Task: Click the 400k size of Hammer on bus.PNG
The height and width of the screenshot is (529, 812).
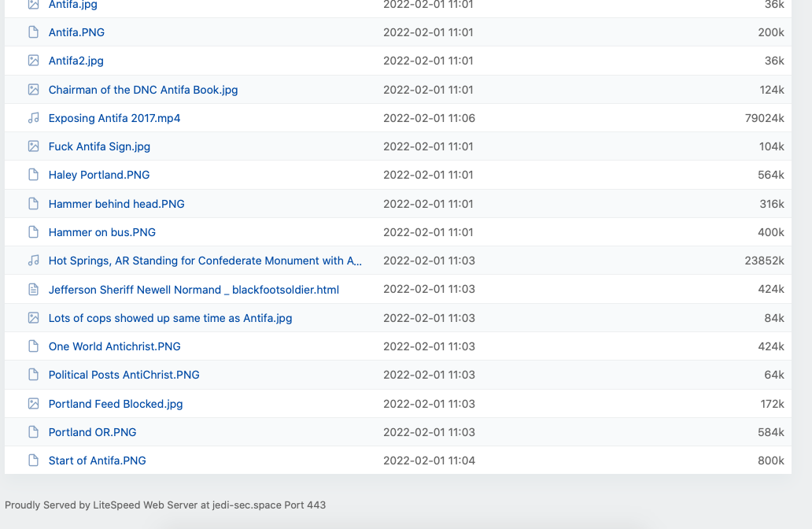Action: [x=771, y=233]
